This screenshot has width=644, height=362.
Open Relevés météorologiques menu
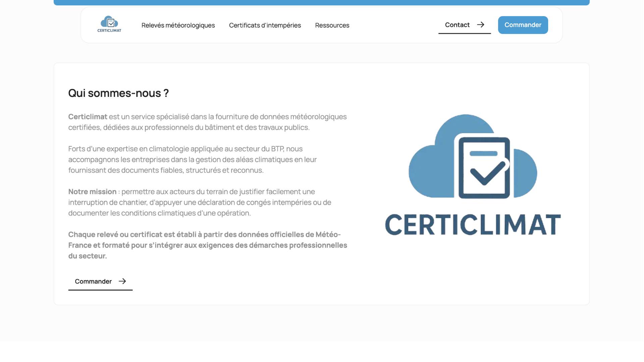178,25
